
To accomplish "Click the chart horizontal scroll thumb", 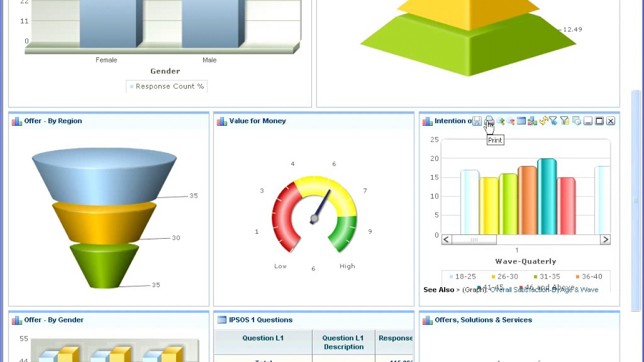I will tap(474, 240).
